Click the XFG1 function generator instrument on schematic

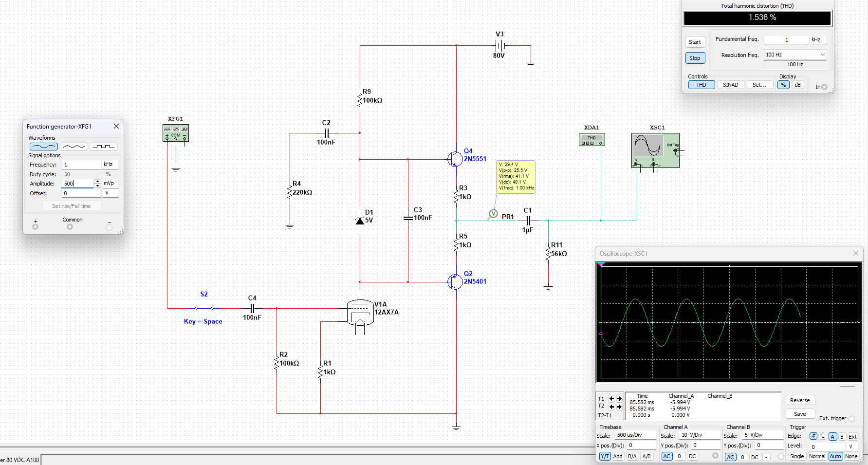[176, 133]
